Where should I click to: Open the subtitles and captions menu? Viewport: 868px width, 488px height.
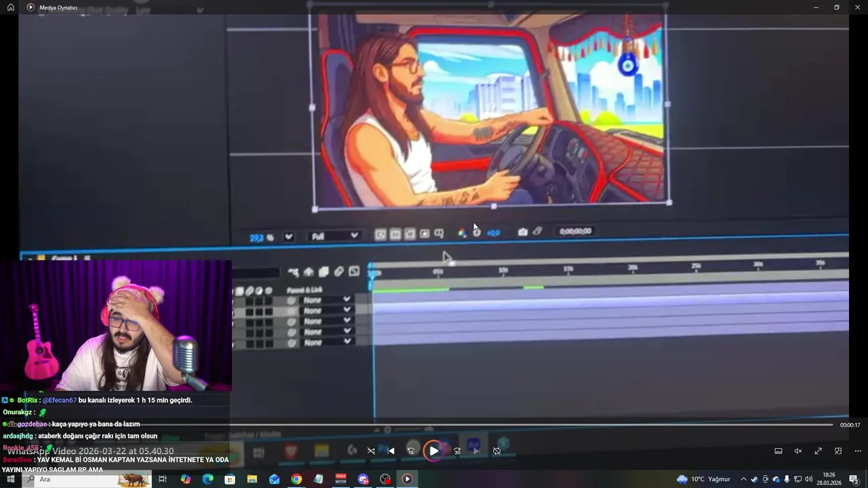[778, 451]
